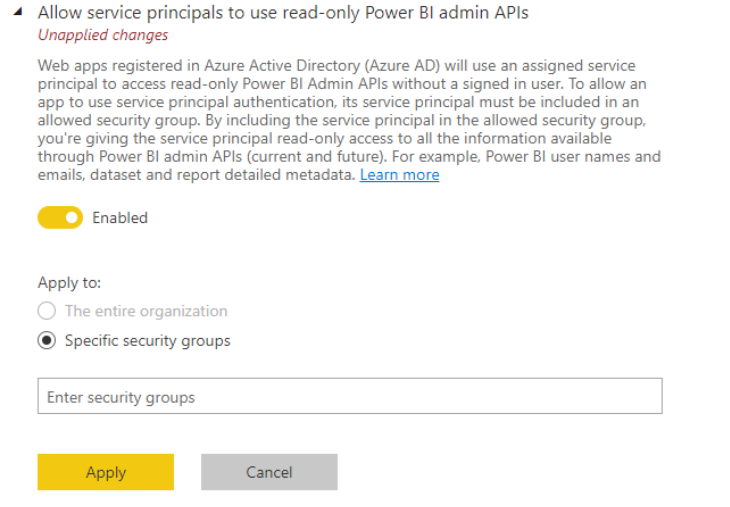Click the 'The entire organization' label text
This screenshot has width=730, height=507.
point(146,311)
